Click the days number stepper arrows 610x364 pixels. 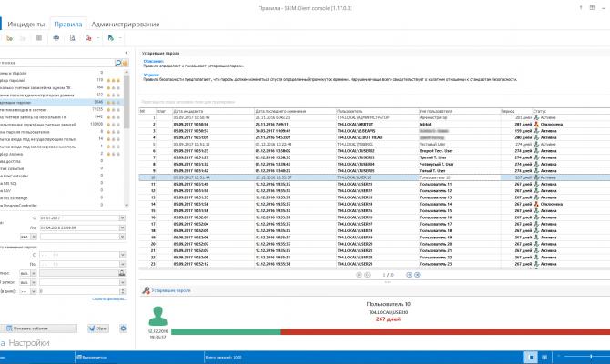(x=122, y=291)
